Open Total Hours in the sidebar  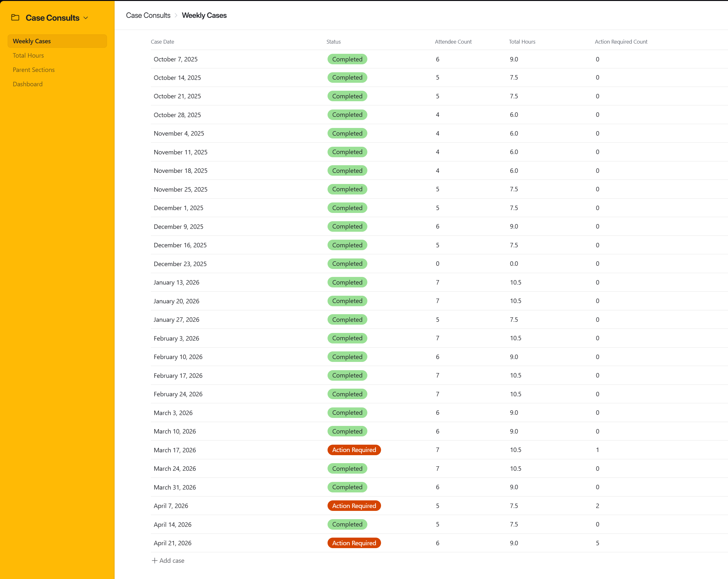(28, 55)
